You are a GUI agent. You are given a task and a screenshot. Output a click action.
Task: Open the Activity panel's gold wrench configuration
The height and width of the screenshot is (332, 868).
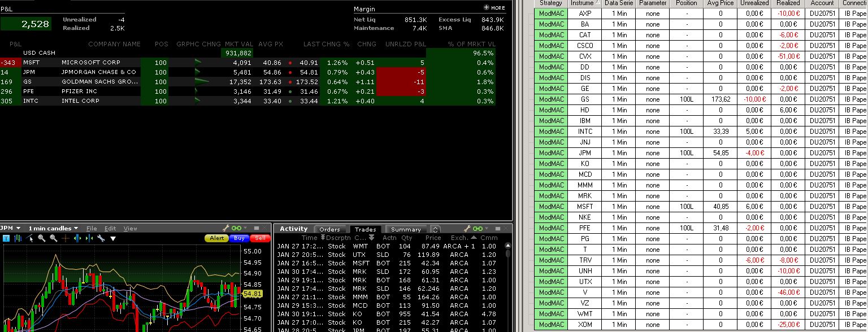click(x=467, y=229)
